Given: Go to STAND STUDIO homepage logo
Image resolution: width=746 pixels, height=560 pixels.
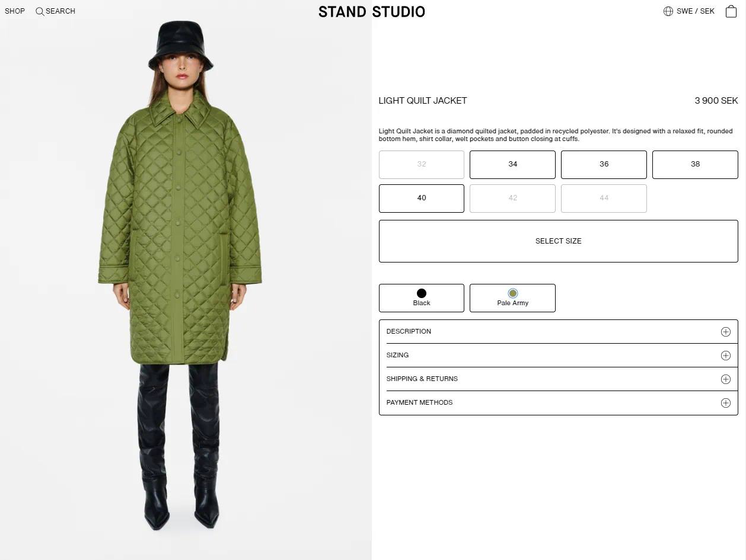Looking at the screenshot, I should 372,12.
